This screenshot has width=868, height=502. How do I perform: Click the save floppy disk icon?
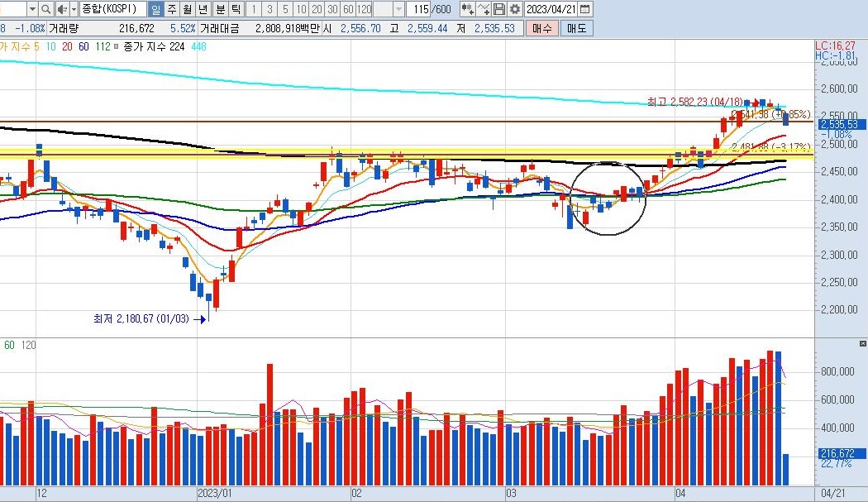coord(498,9)
